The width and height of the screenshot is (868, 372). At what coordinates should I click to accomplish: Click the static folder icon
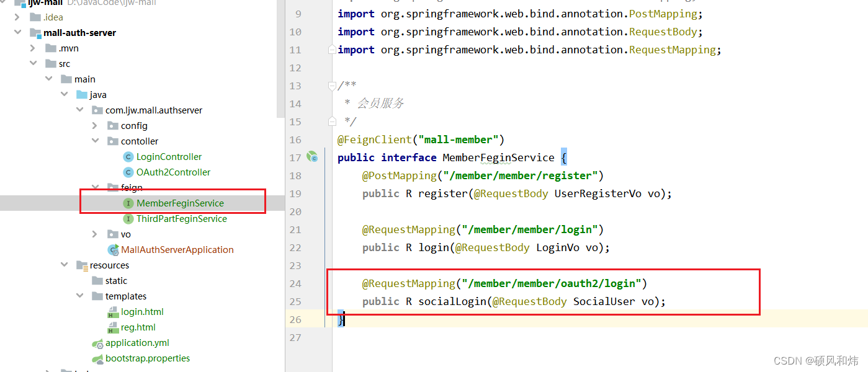[x=97, y=281]
